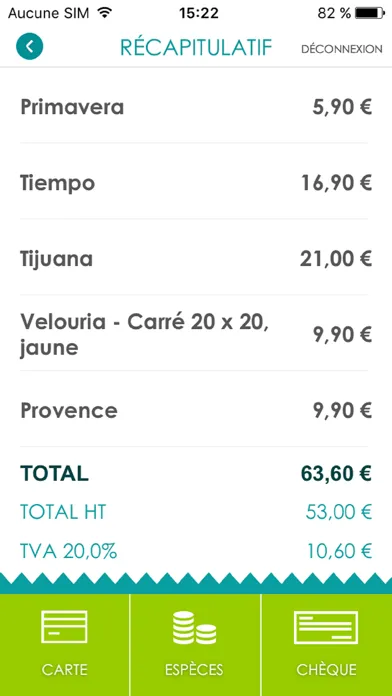The width and height of the screenshot is (392, 696).
Task: Pay with CHÈQUE button label
Action: [326, 669]
